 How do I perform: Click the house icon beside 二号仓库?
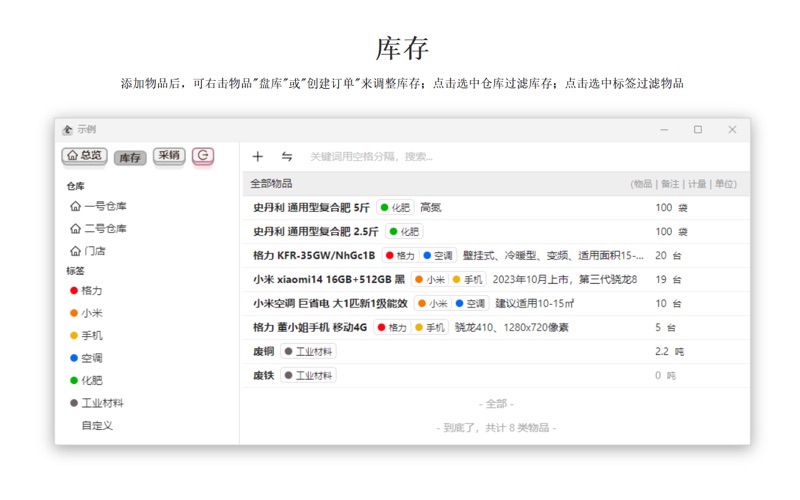[75, 229]
